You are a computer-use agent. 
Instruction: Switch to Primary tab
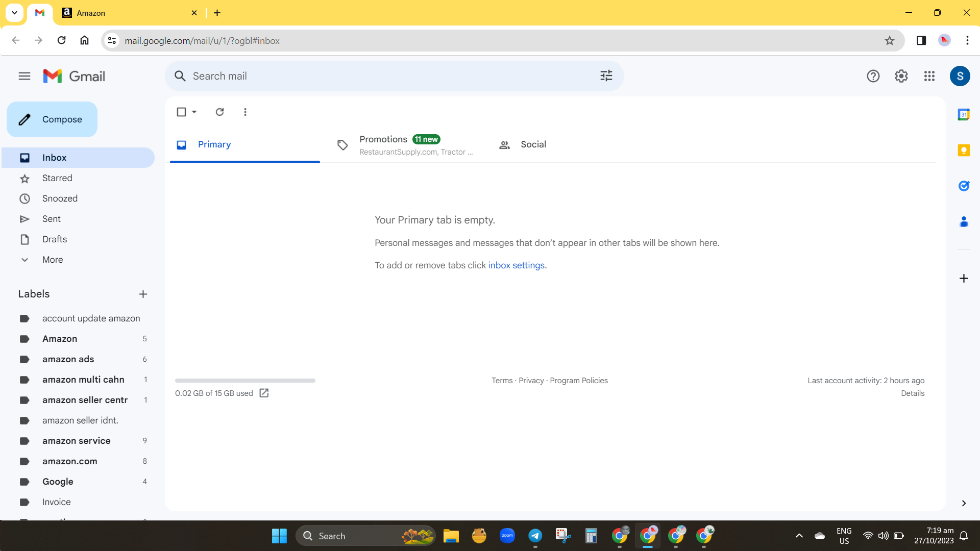click(245, 145)
